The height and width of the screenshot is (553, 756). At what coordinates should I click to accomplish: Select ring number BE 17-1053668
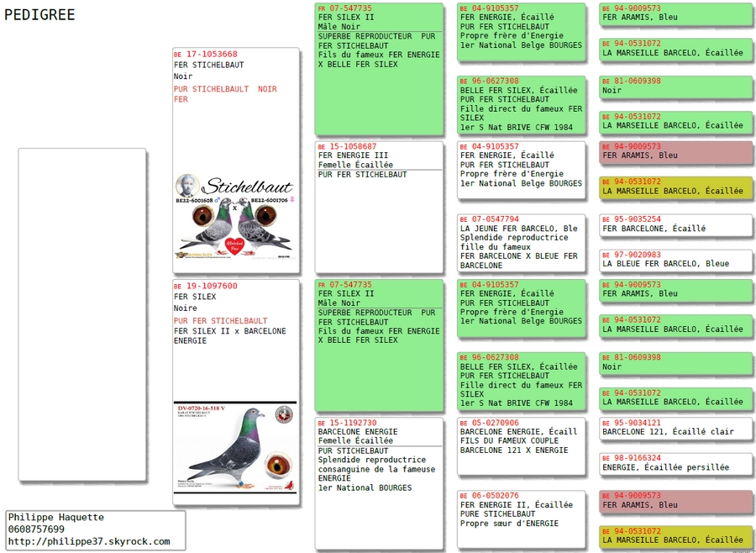211,54
